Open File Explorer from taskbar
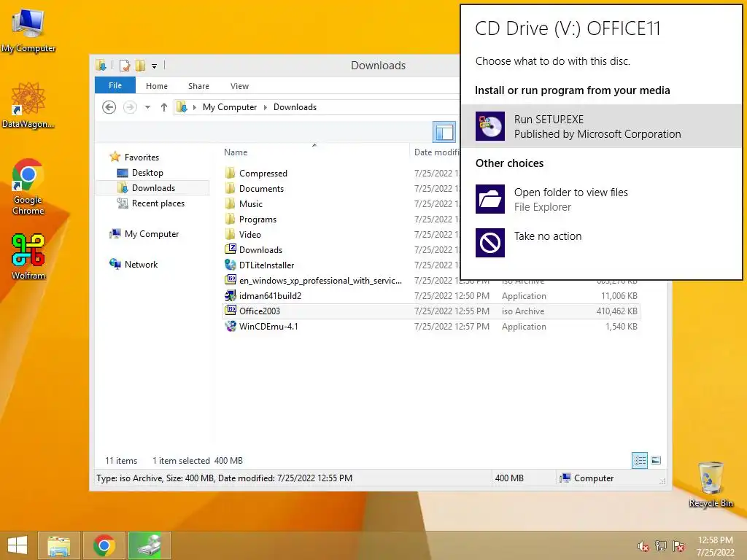This screenshot has width=747, height=560. point(58,545)
